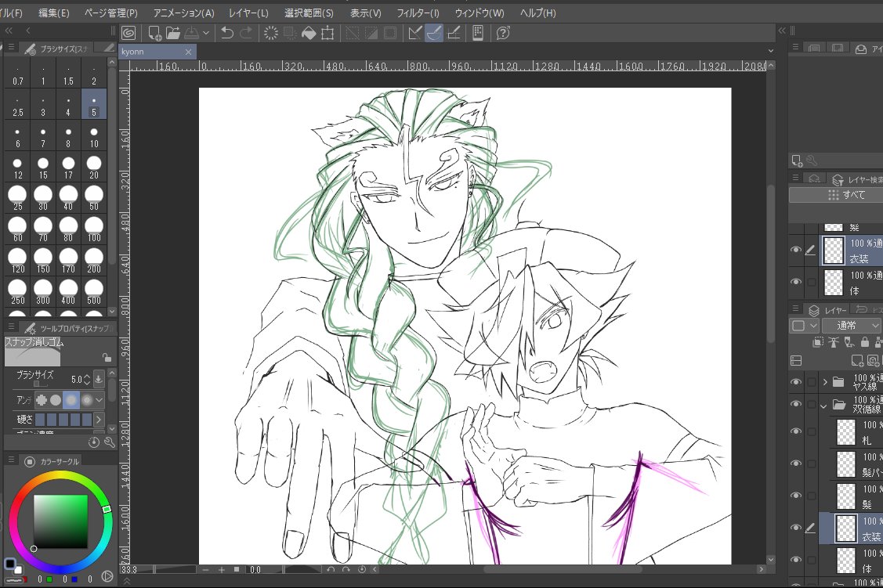Open the ファイル(F) menu

tap(10, 13)
